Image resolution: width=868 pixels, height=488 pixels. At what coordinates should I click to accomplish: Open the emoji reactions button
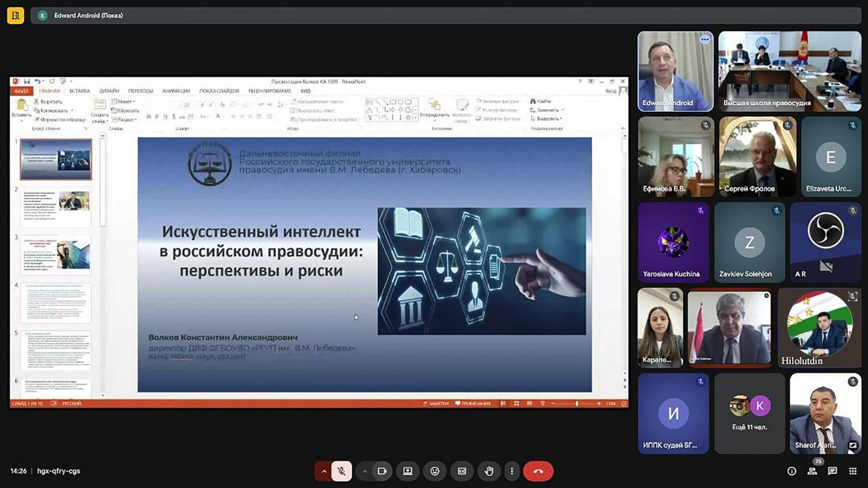[435, 471]
